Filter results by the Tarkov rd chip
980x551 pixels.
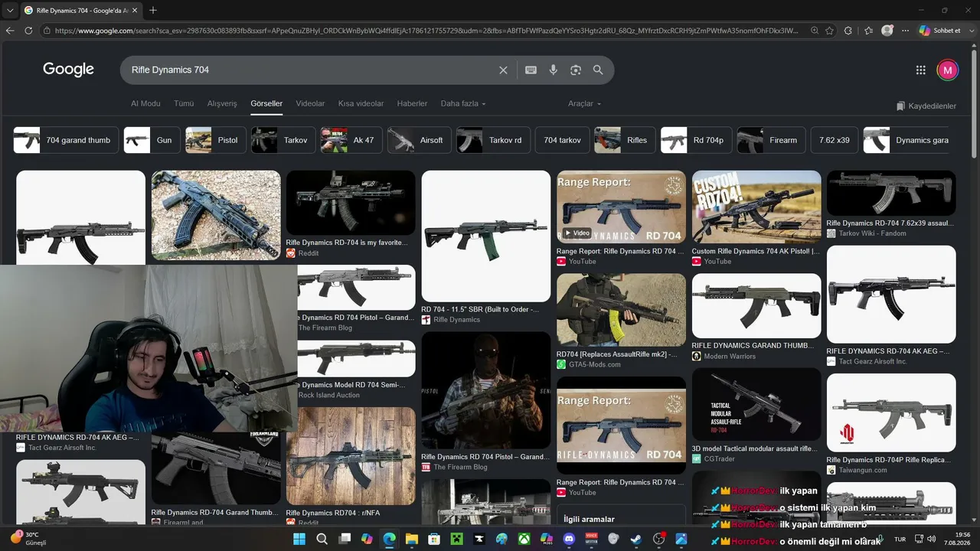pyautogui.click(x=493, y=140)
